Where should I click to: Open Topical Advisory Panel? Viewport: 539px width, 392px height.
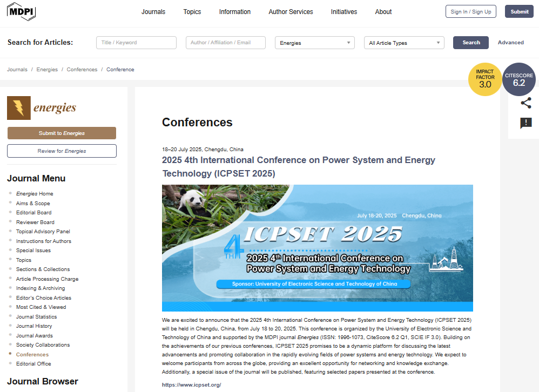pyautogui.click(x=43, y=232)
